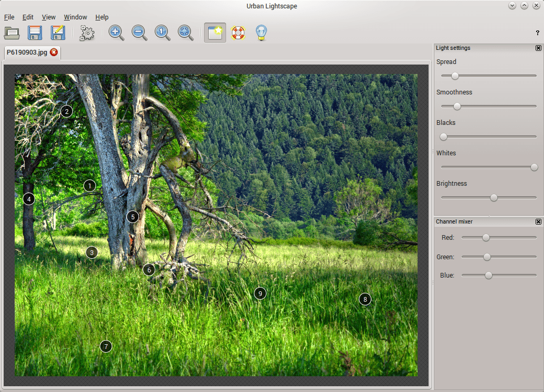Select light point marker 3

92,252
